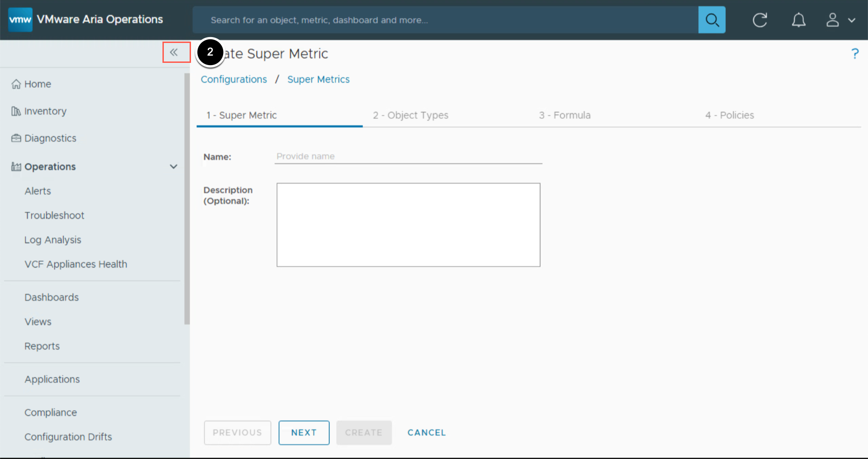The height and width of the screenshot is (459, 868).
Task: Refresh the page using the reload icon
Action: pos(760,20)
